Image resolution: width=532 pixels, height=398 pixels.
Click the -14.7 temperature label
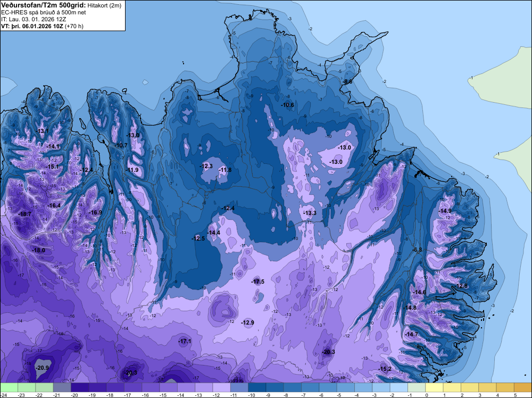tap(412, 334)
